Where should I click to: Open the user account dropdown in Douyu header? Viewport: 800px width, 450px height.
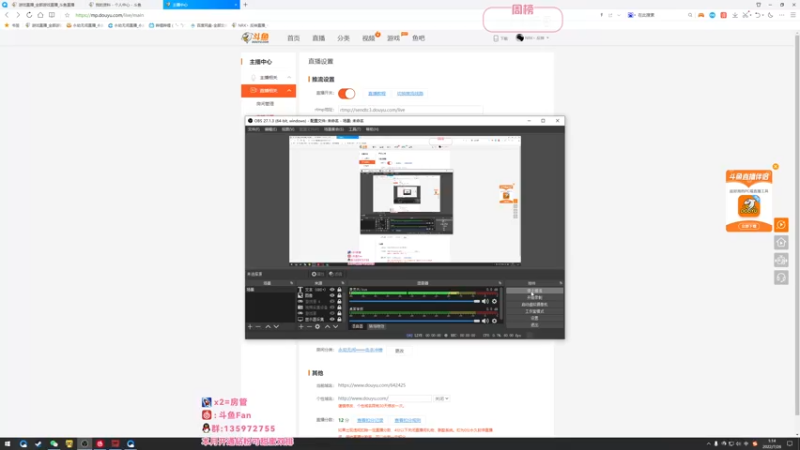(533, 38)
